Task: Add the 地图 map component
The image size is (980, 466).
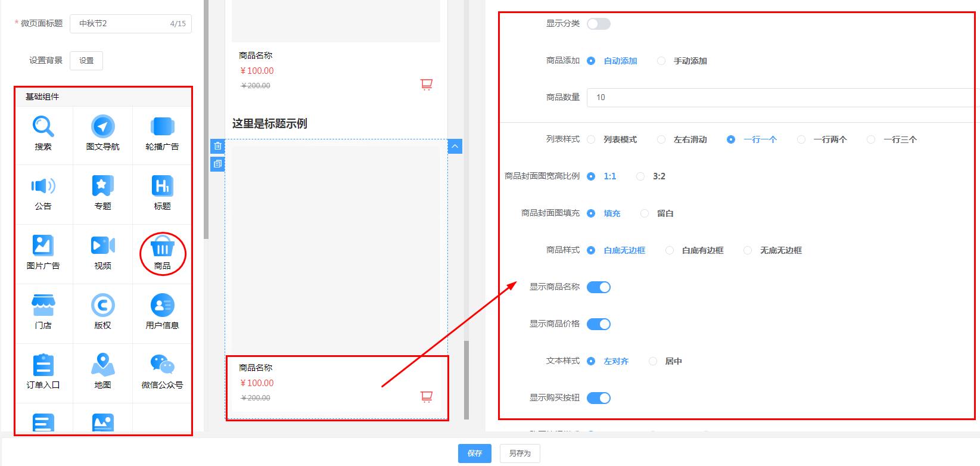Action: tap(102, 373)
